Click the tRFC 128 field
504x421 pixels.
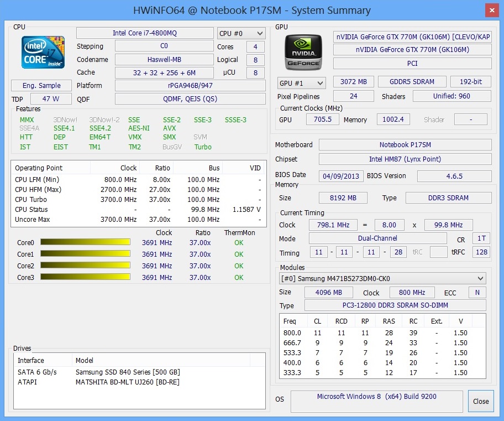(481, 252)
